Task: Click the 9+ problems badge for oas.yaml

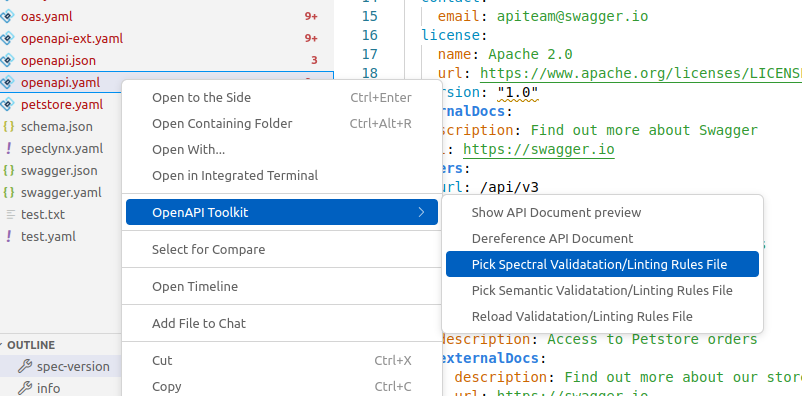Action: coord(311,17)
